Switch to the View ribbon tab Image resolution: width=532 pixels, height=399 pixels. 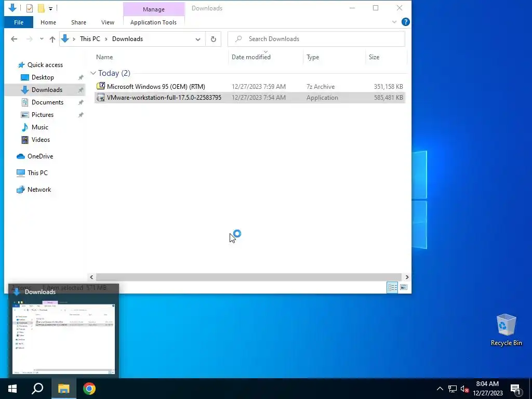point(108,22)
